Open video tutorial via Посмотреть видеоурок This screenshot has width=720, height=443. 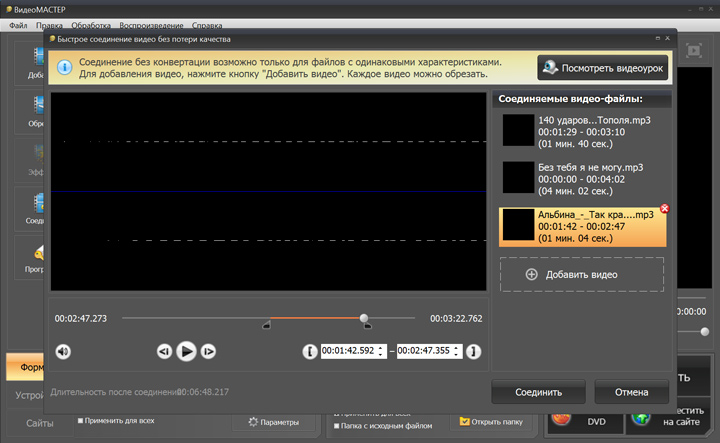point(602,68)
